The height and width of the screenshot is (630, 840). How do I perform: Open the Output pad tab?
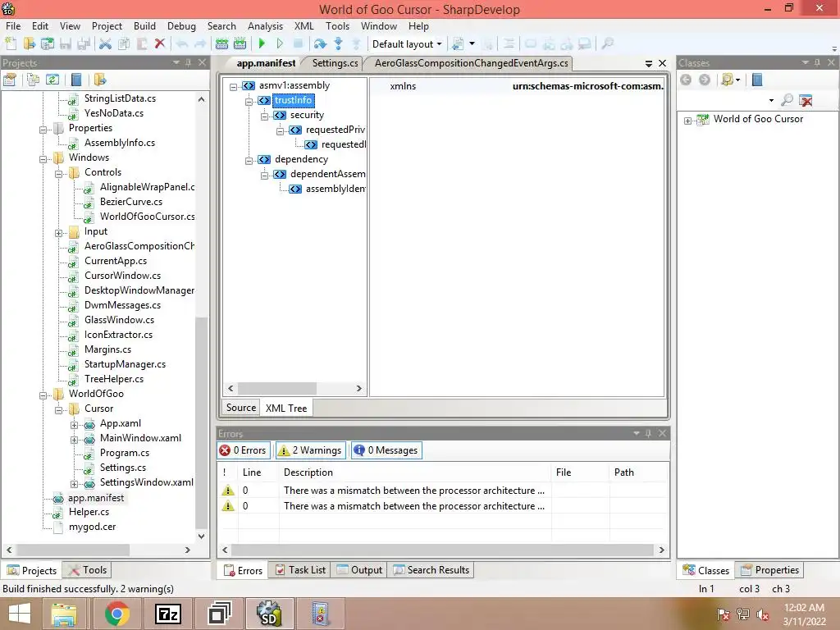click(360, 570)
